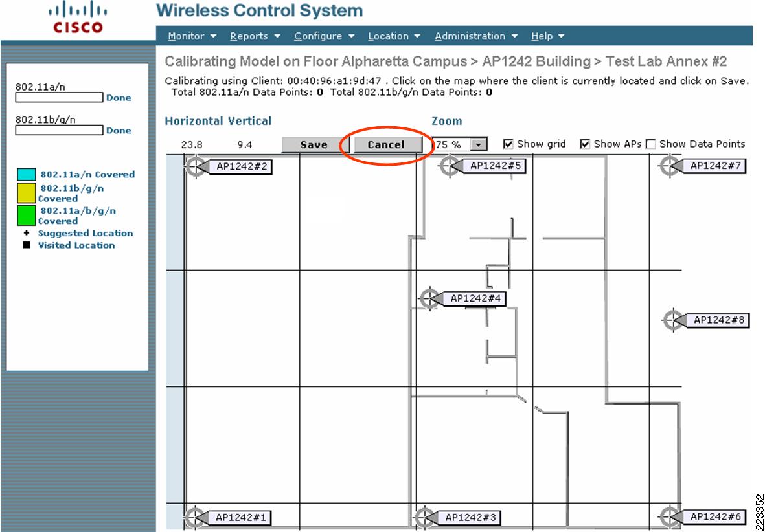The height and width of the screenshot is (532, 765).
Task: Click the AP1242#4 access point marker
Action: (429, 298)
